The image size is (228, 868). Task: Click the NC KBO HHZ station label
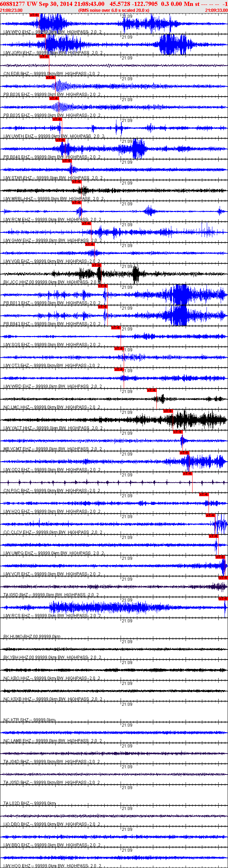click(x=52, y=678)
